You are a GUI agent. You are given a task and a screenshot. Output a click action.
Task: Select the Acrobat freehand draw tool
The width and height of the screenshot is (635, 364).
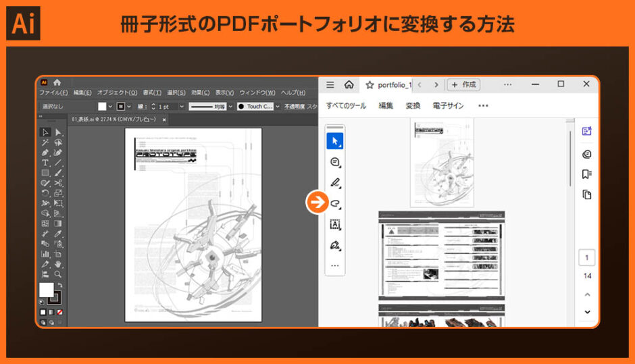click(335, 204)
